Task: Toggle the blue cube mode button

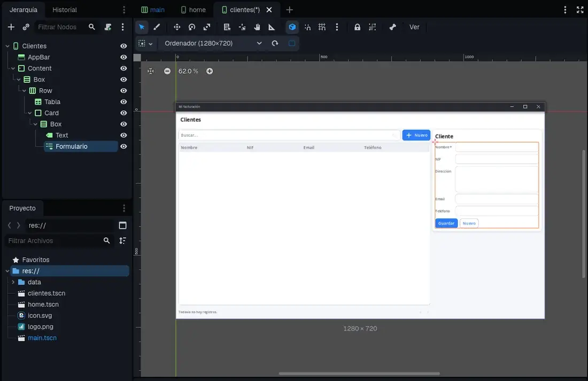Action: [292, 27]
